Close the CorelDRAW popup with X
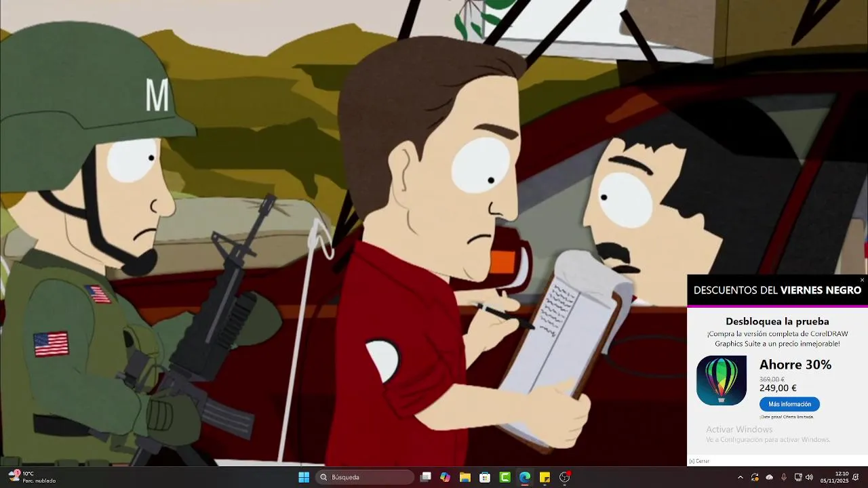Screen dimensions: 868x488 862,280
